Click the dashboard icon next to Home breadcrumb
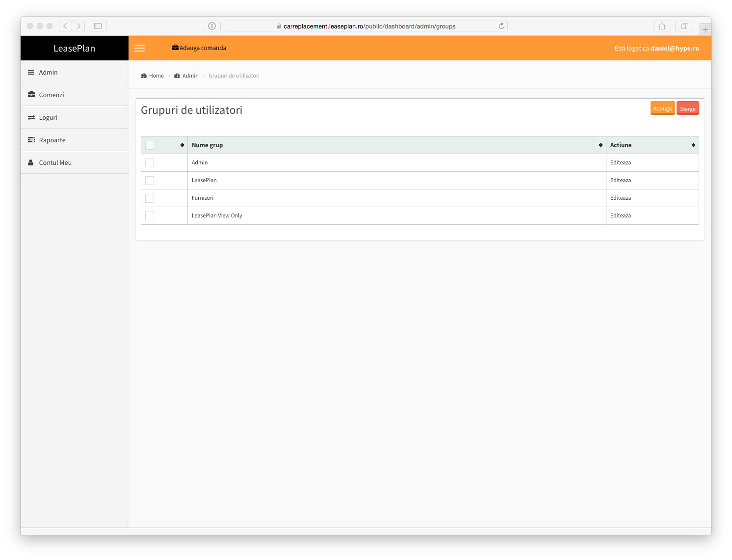732x560 pixels. click(144, 76)
